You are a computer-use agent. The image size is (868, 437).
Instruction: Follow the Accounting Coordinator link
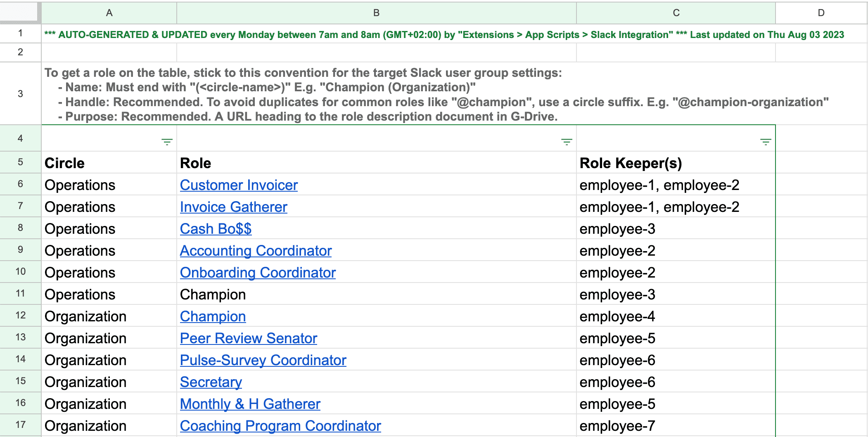tap(256, 251)
